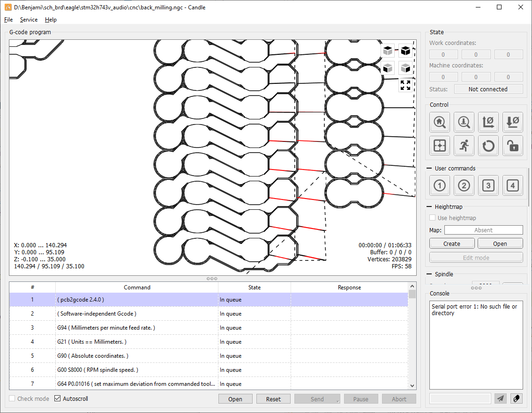Image resolution: width=532 pixels, height=413 pixels.
Task: Zero the XY work coordinates
Action: click(488, 122)
